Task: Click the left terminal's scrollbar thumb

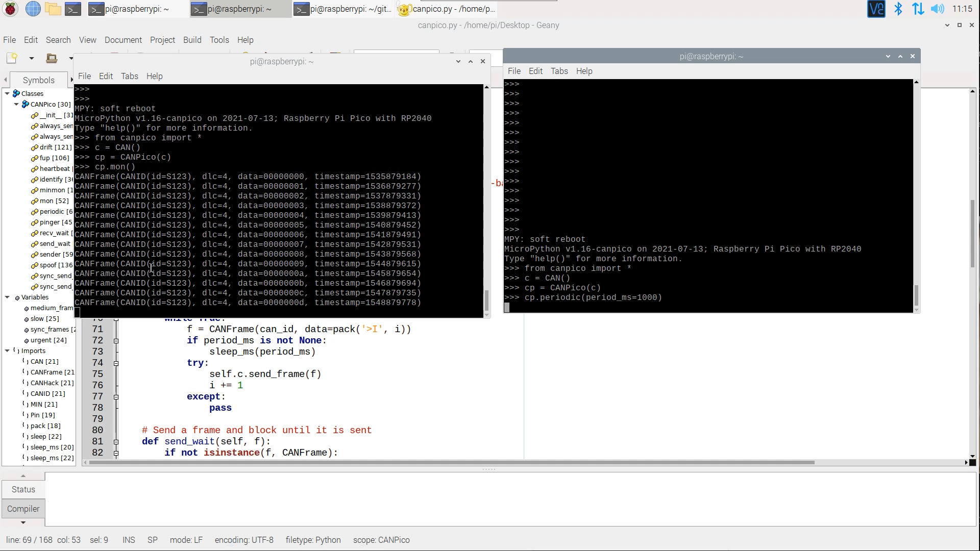Action: pos(486,301)
